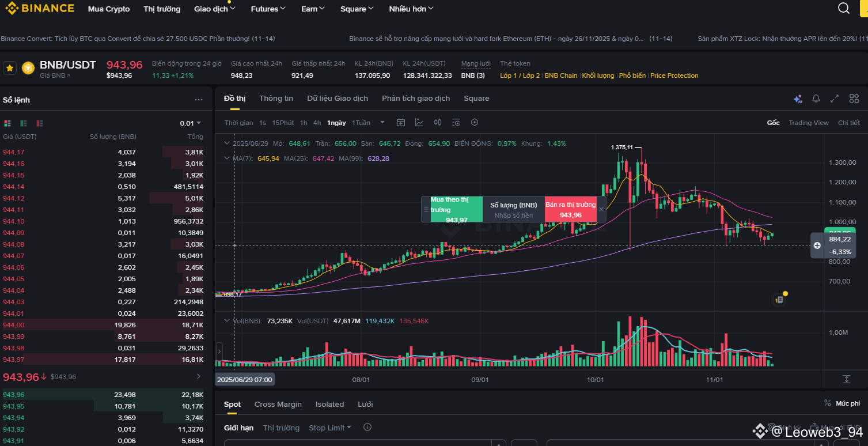868x446 pixels.
Task: Switch to the Isolated margin tab
Action: coord(329,405)
